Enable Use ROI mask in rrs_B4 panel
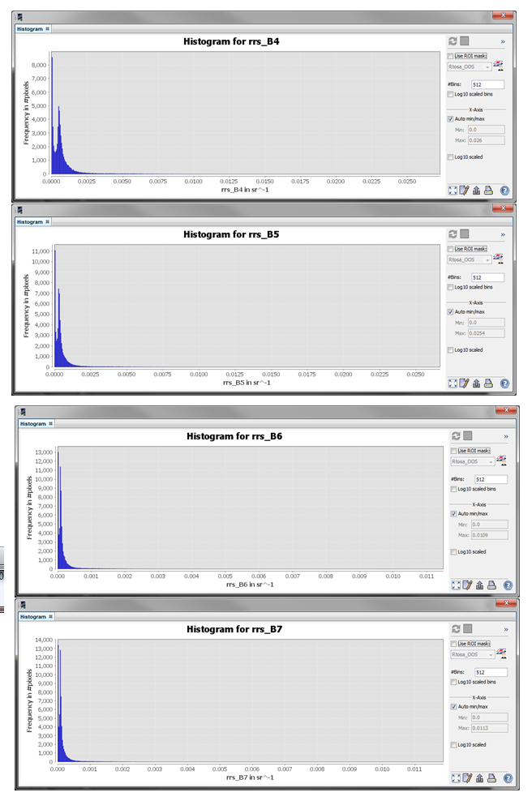Viewport: 532px width, 801px height. pyautogui.click(x=450, y=56)
